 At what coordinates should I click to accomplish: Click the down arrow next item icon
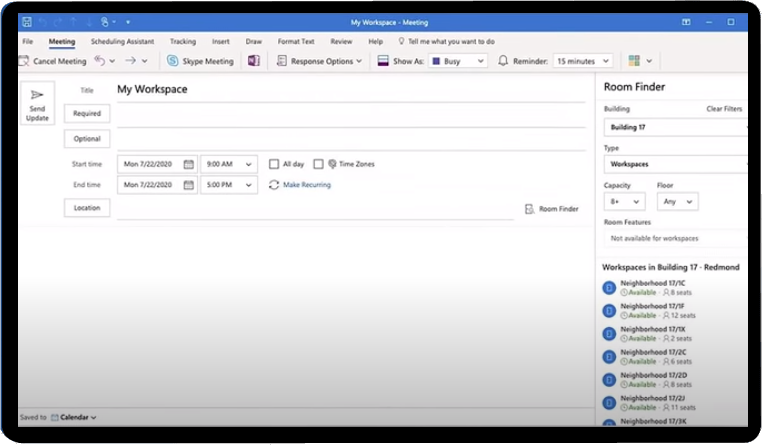pyautogui.click(x=89, y=22)
